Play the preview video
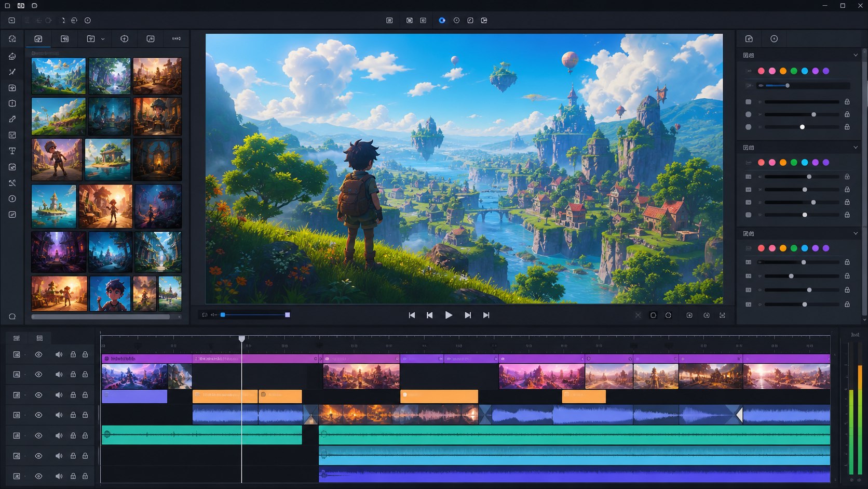This screenshot has height=489, width=868. click(x=449, y=315)
